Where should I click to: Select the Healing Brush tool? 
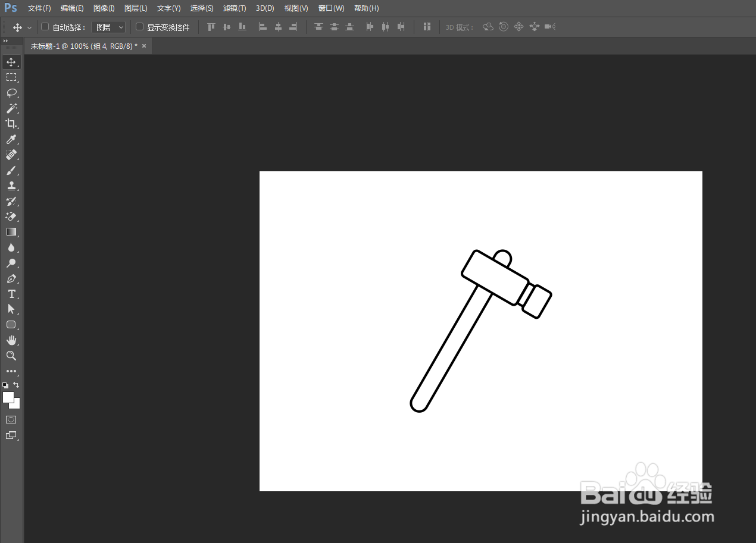coord(11,155)
